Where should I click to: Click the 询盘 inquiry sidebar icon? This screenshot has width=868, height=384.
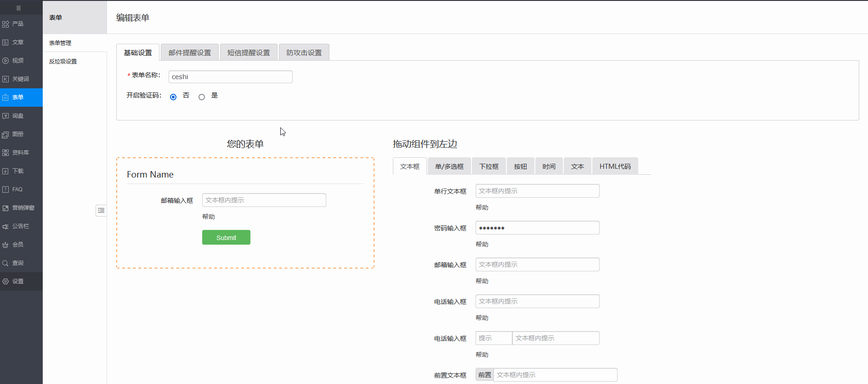(6, 116)
